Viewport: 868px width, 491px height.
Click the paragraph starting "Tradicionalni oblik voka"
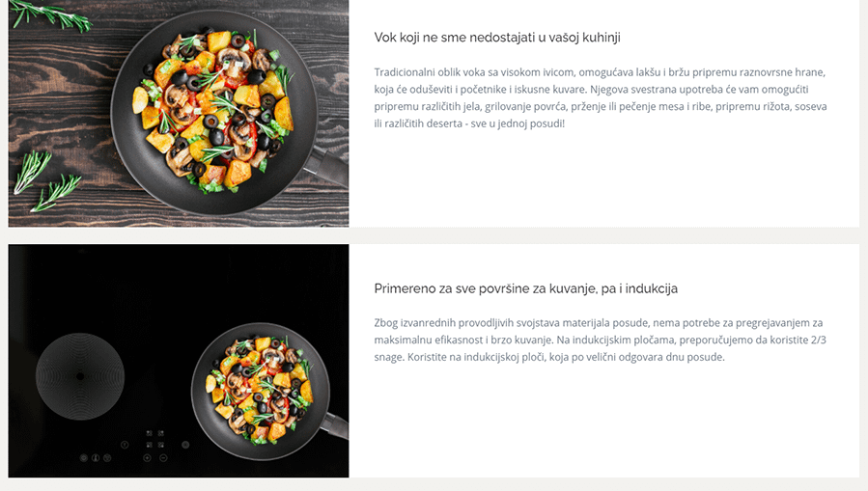click(601, 97)
